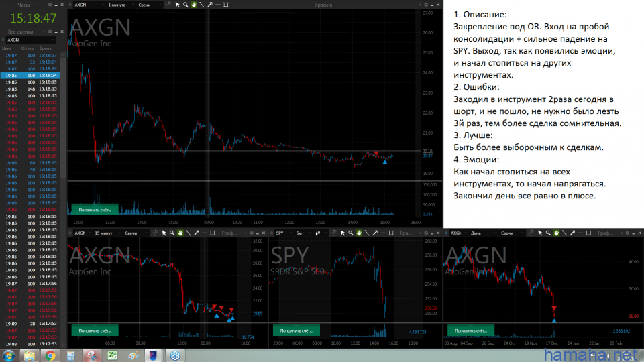Open the 15 минут timeframe dropdown
Screen dimensions: 644x362
107,233
